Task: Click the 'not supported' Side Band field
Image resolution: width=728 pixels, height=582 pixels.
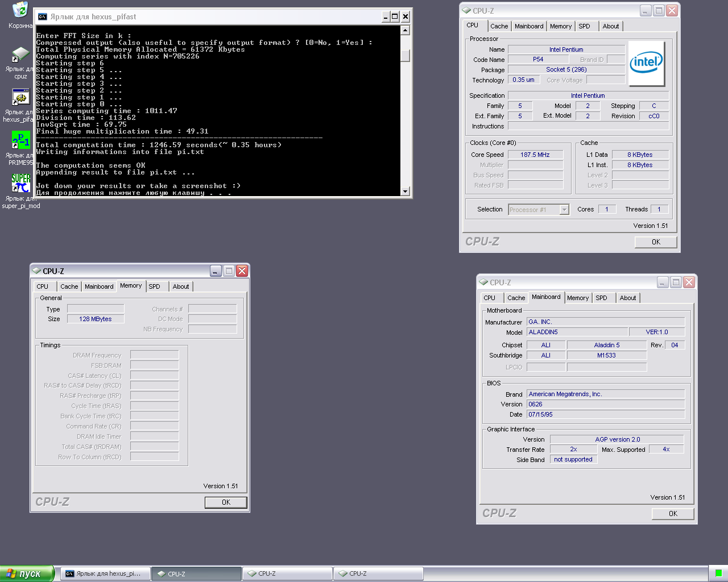Action: click(x=574, y=459)
